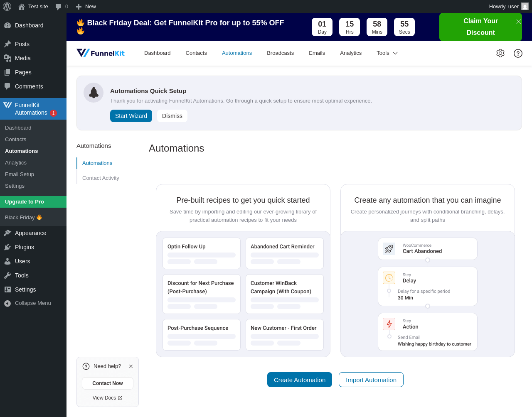
Task: Open Email Setup in FunnelKit submenu
Action: pyautogui.click(x=33, y=174)
